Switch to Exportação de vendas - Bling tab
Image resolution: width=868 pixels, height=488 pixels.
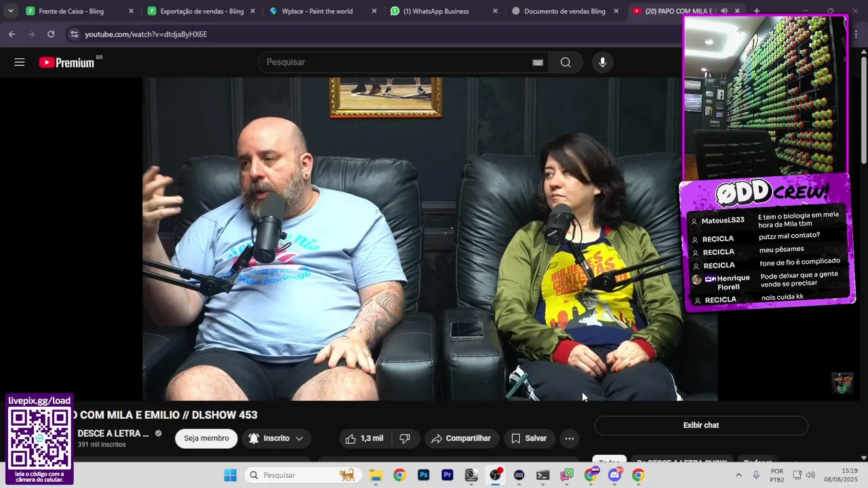pos(201,11)
